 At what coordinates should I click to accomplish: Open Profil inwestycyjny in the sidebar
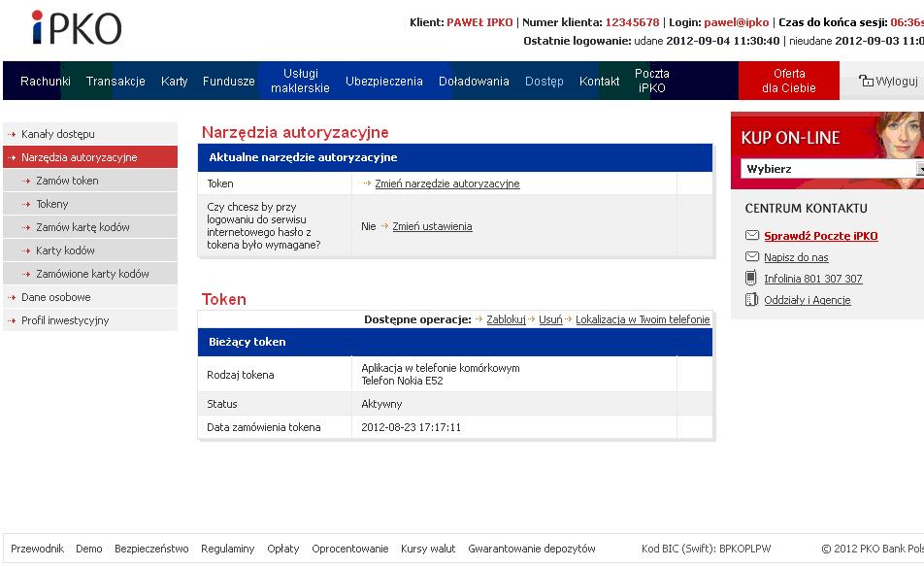tap(90, 320)
